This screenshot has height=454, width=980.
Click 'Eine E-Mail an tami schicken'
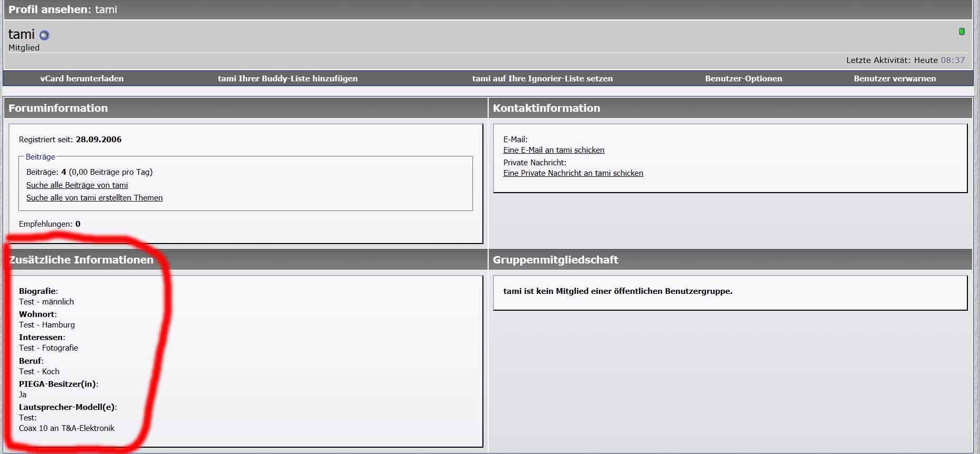pyautogui.click(x=554, y=150)
